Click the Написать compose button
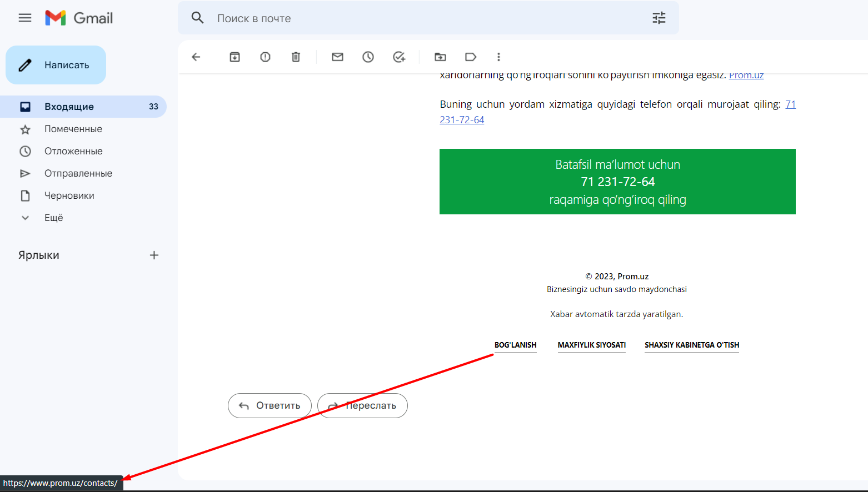 point(56,65)
